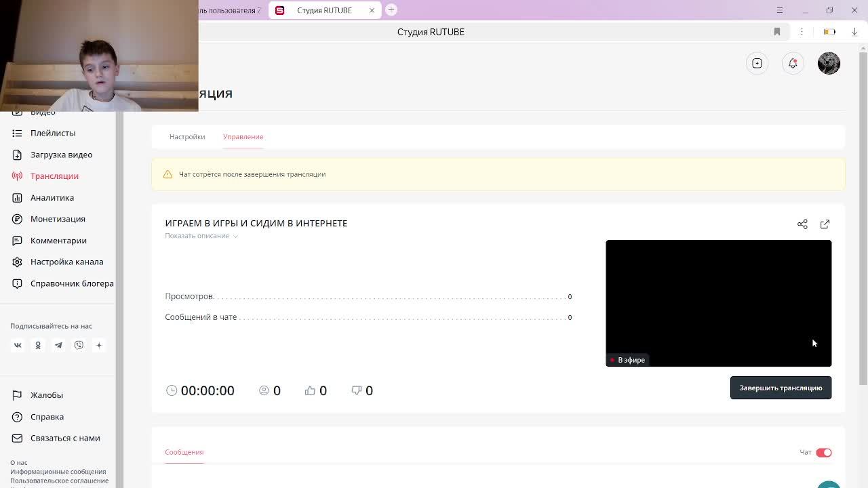
Task: Open Трансляции in sidebar
Action: (54, 176)
